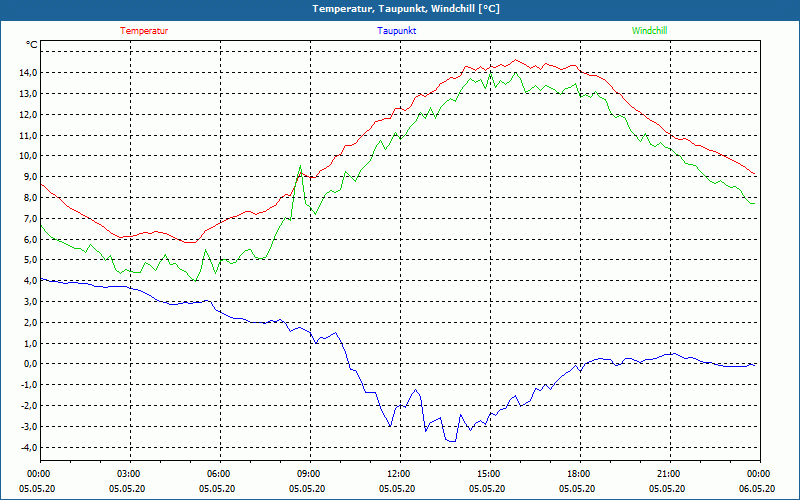Click the 14,0 y-axis value
The width and height of the screenshot is (800, 500).
point(29,72)
